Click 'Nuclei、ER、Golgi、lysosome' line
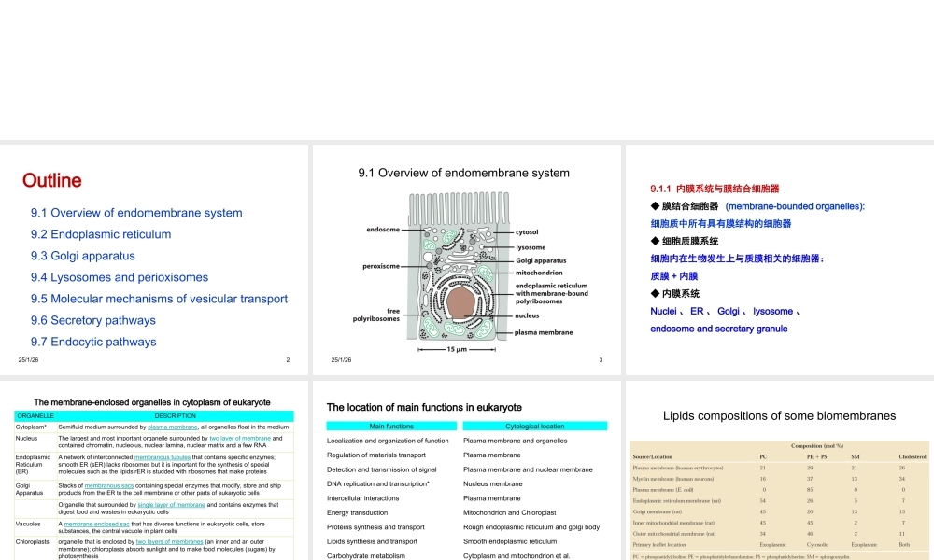This screenshot has width=934, height=560. pos(726,311)
